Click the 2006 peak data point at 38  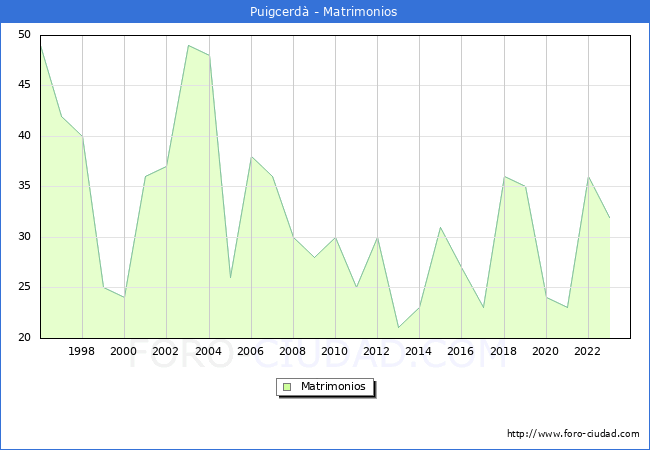pos(251,157)
